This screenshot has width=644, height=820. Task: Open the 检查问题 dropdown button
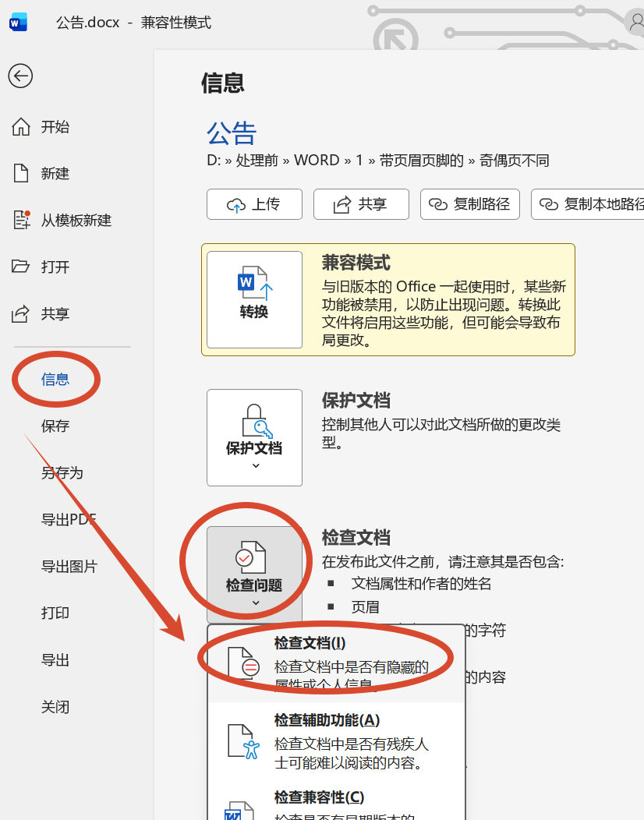point(254,574)
